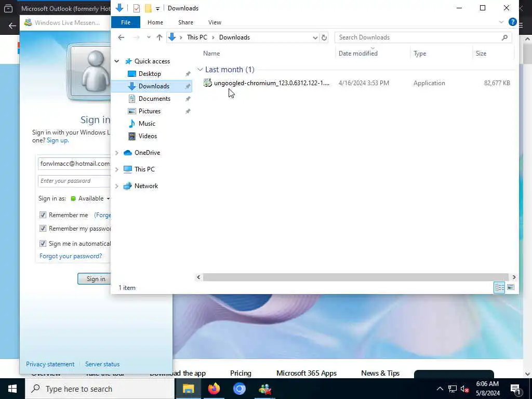The width and height of the screenshot is (532, 399).
Task: Expand the ribbon with the chevron
Action: tap(501, 22)
